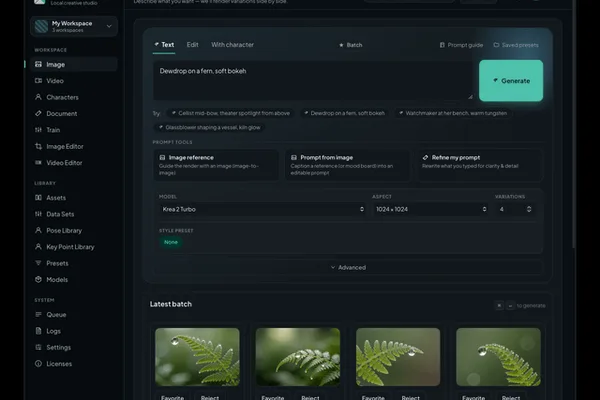Adjust the Variations stepper arrows
Screen dimensions: 600x400
[529, 209]
